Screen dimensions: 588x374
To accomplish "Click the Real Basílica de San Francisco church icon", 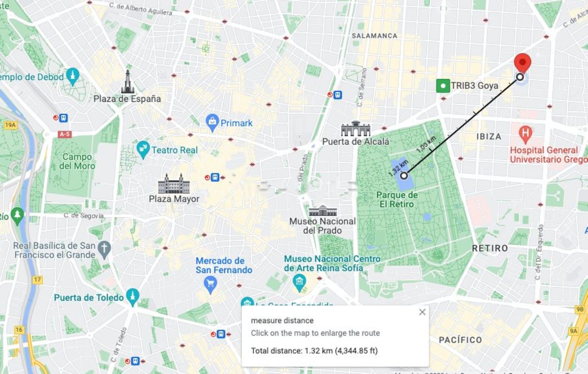I will coord(104,250).
